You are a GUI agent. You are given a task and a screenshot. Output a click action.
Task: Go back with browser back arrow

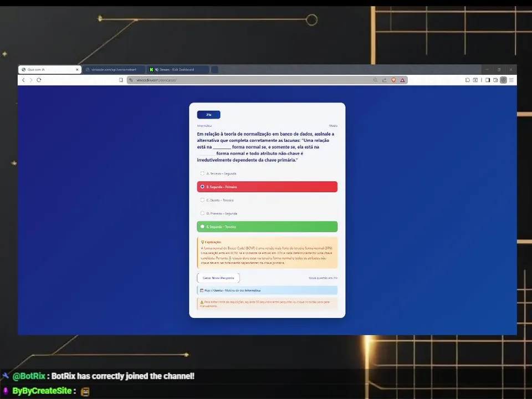click(x=23, y=80)
